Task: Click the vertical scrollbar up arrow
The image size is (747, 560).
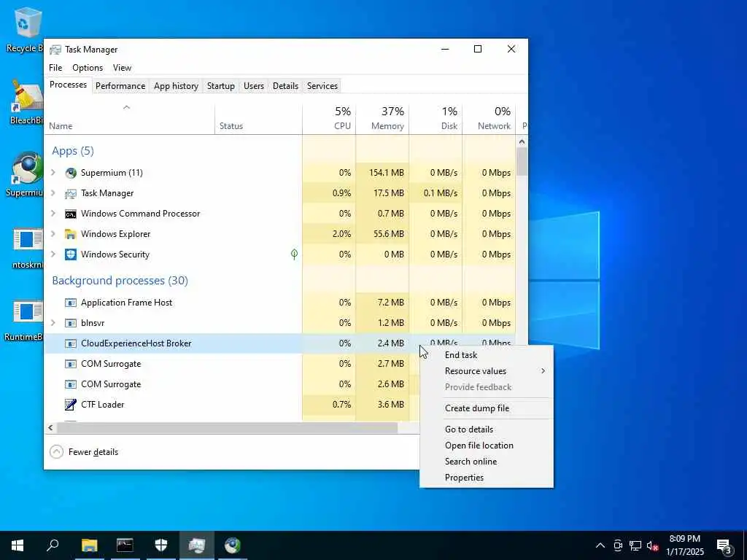Action: click(x=522, y=141)
